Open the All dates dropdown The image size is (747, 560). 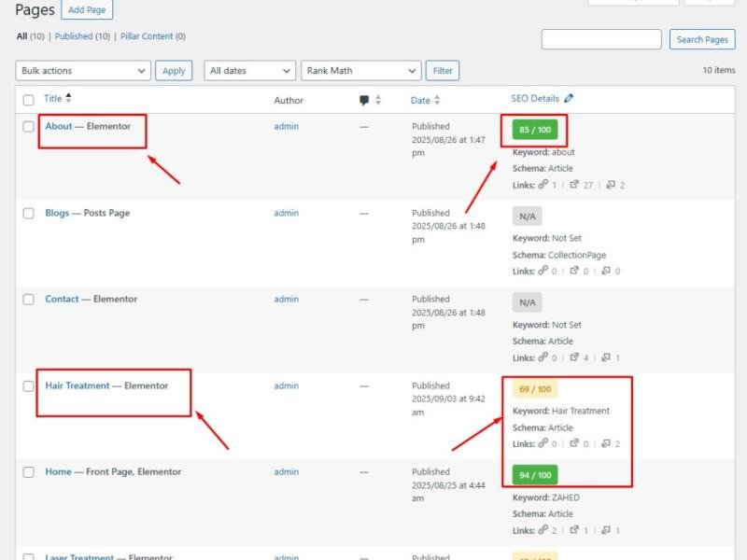coord(249,71)
